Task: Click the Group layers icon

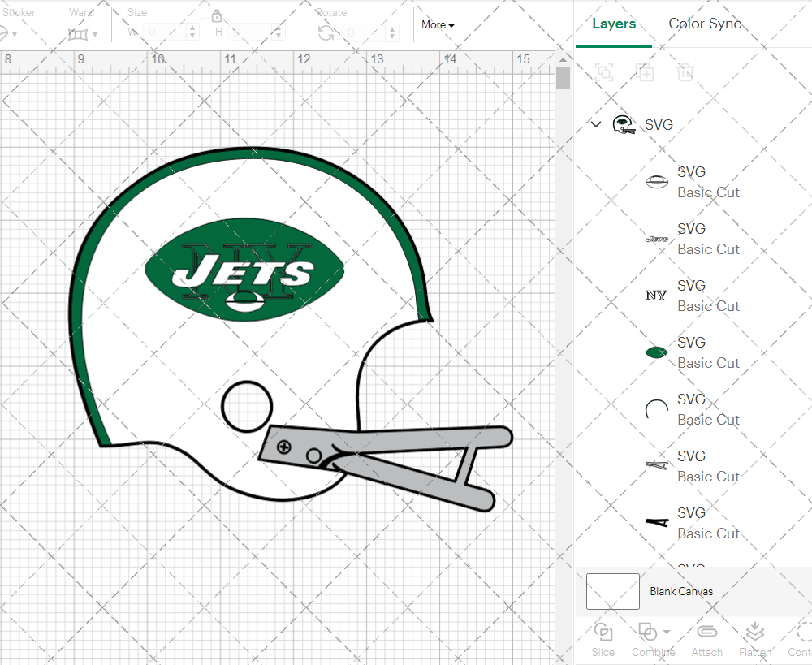Action: tap(604, 72)
